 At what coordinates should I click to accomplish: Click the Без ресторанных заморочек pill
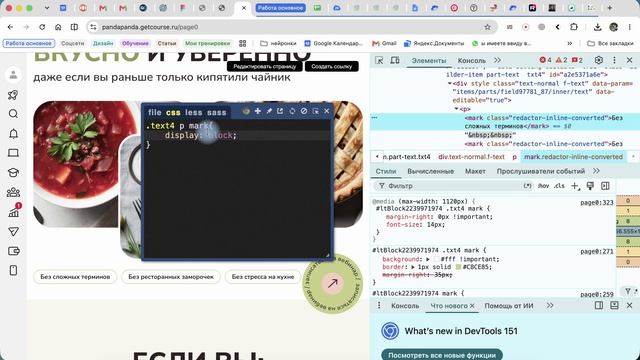(171, 277)
